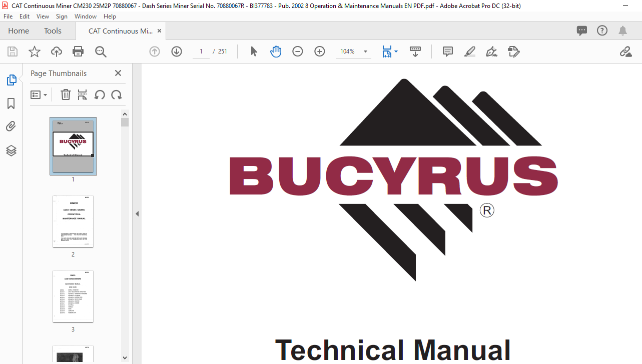642x364 pixels.
Task: Open thumbnail options dropdown menu
Action: tap(39, 94)
